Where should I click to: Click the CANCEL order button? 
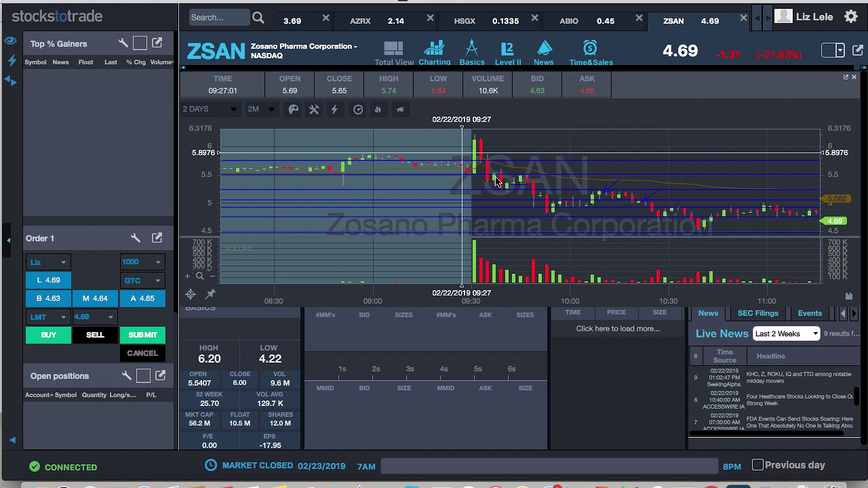142,353
